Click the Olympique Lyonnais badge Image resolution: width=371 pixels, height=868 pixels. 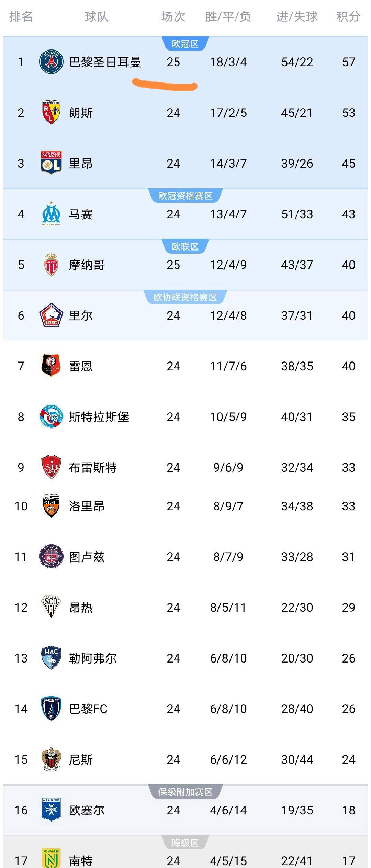(51, 163)
